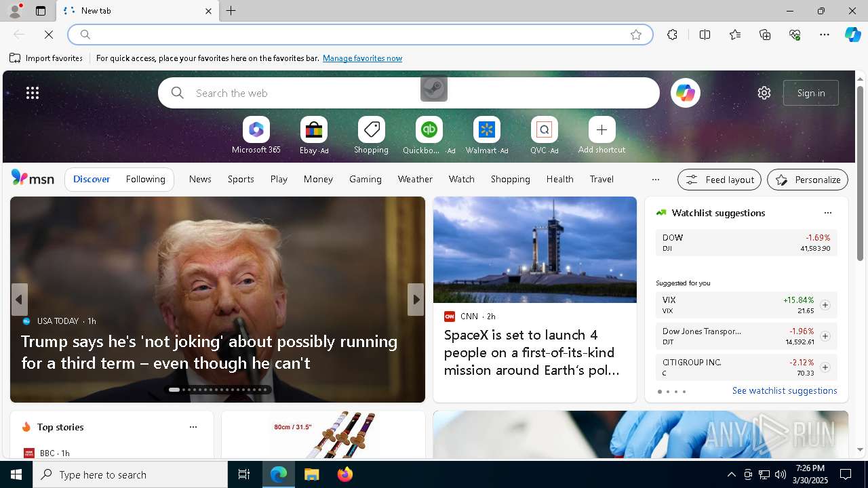
Task: Open the Windows Start button
Action: click(x=16, y=474)
